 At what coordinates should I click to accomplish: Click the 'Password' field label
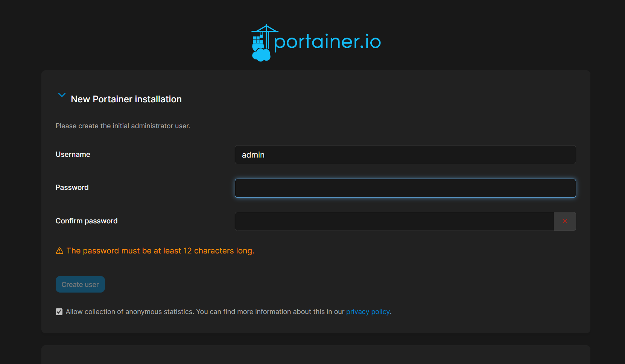[x=72, y=188]
